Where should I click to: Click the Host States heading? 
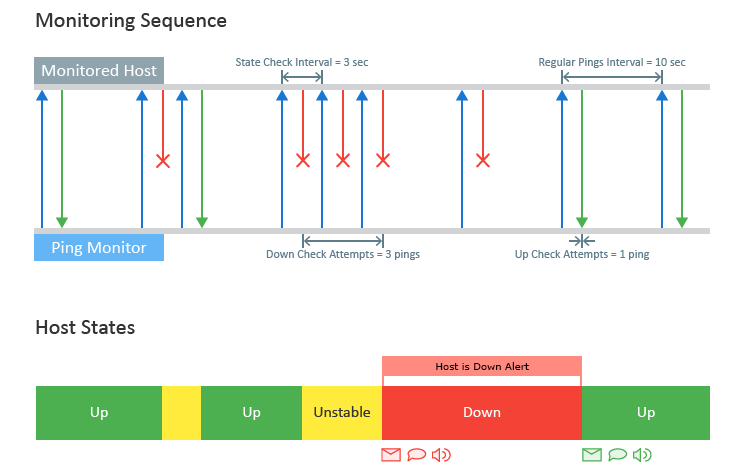[85, 327]
